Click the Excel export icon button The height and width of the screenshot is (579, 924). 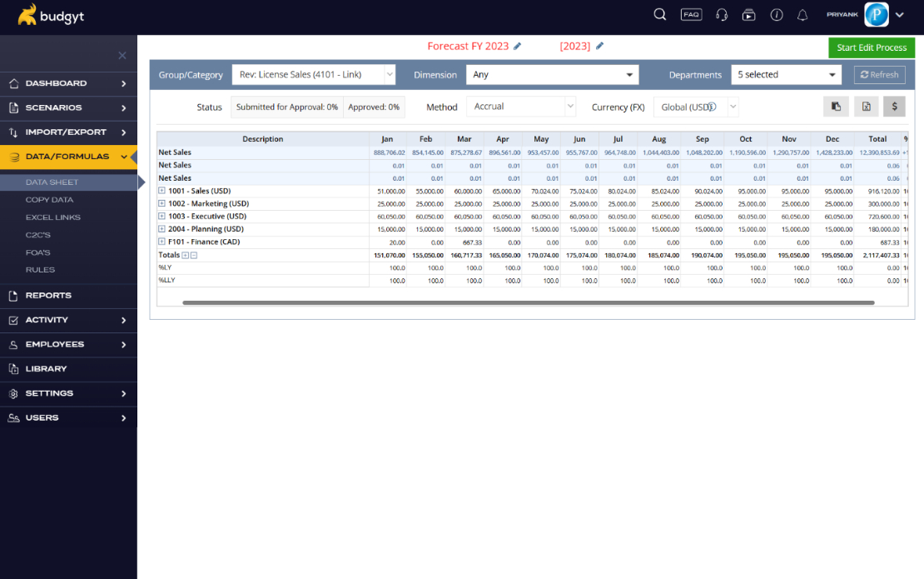(x=867, y=107)
